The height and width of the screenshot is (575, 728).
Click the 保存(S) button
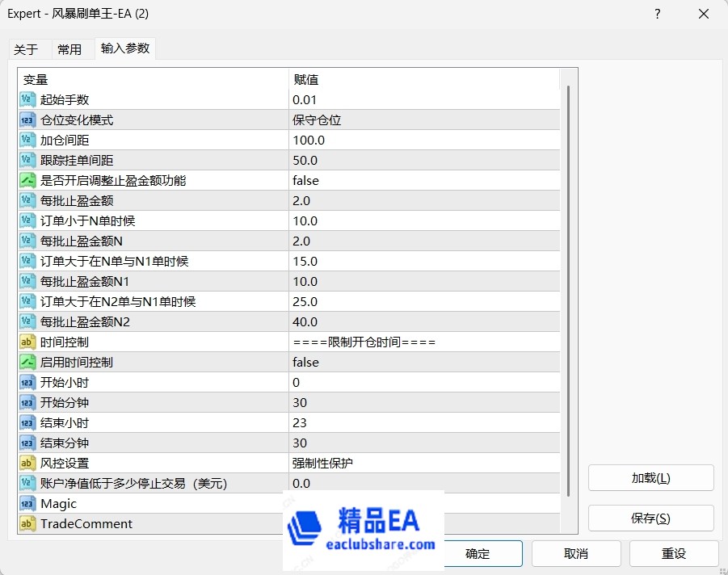[650, 518]
